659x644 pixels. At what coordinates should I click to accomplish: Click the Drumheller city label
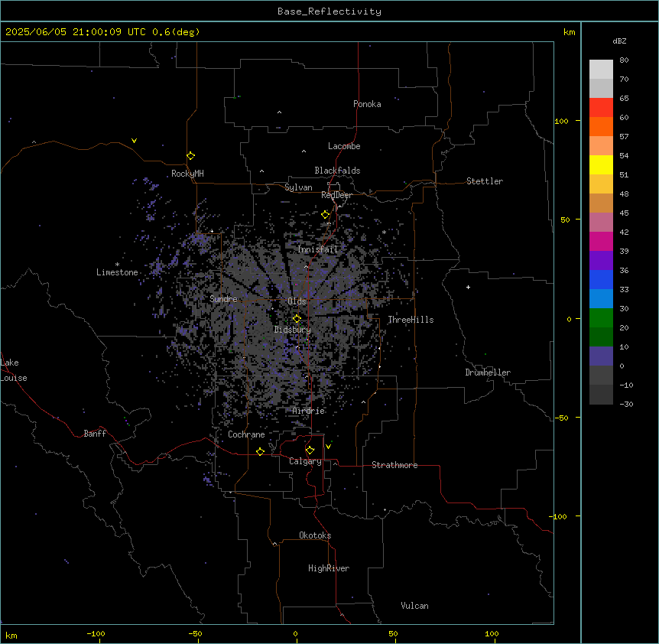point(488,372)
